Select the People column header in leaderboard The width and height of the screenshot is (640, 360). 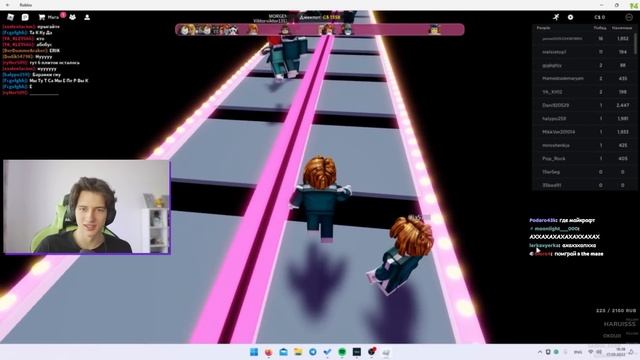coord(543,28)
